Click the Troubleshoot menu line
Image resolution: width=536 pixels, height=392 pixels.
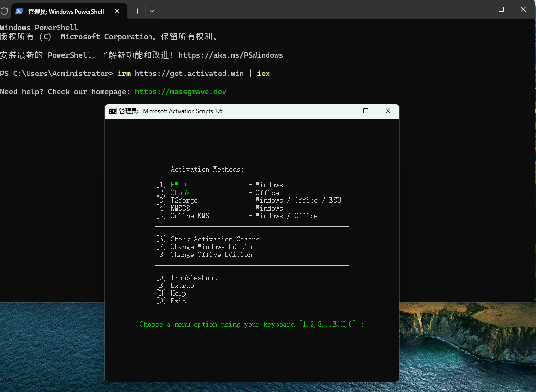tap(186, 278)
